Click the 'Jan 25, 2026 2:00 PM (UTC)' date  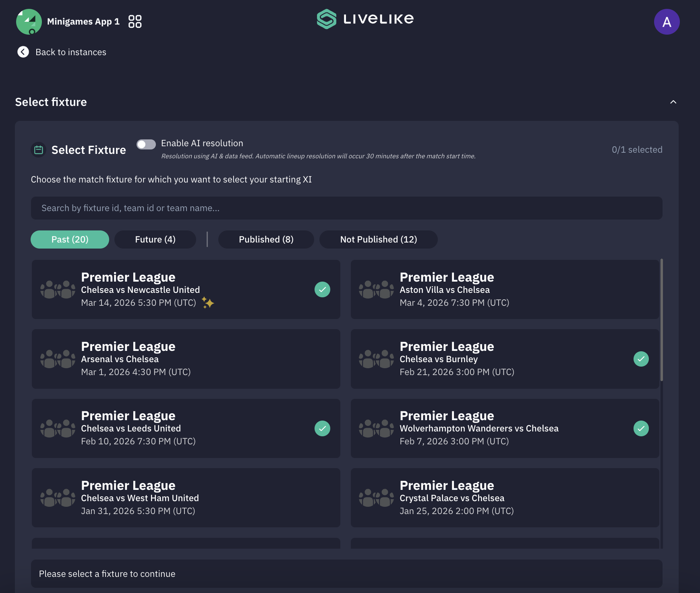[457, 511]
